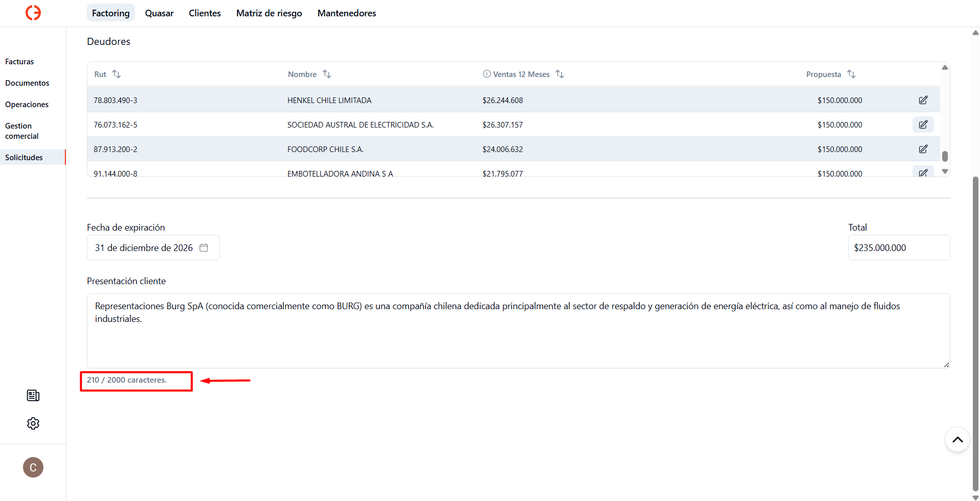Select Rut 78.803.490-3 cell
This screenshot has height=501, width=980.
[x=115, y=101]
